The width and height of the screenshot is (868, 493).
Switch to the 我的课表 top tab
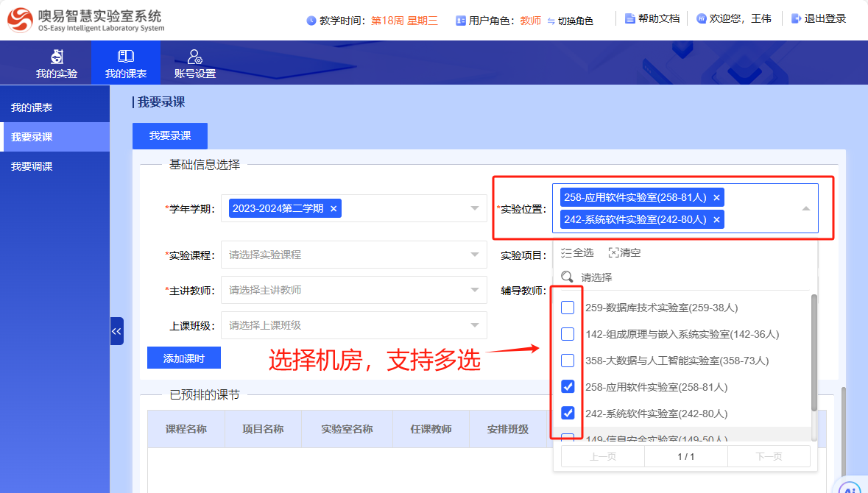coord(125,63)
